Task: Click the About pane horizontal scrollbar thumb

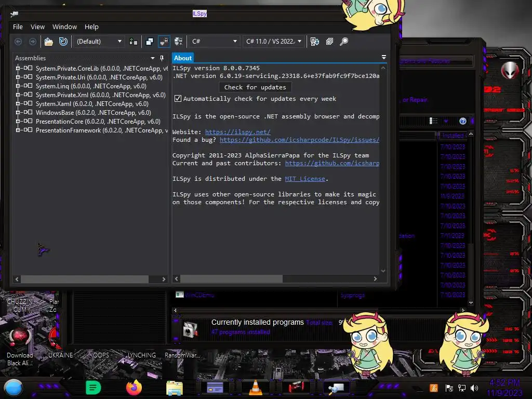Action: pos(231,279)
